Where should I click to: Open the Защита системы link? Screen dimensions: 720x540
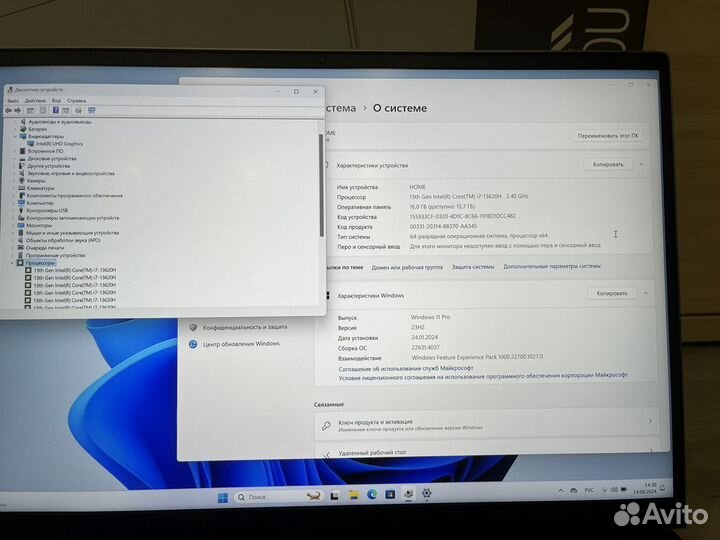473,267
